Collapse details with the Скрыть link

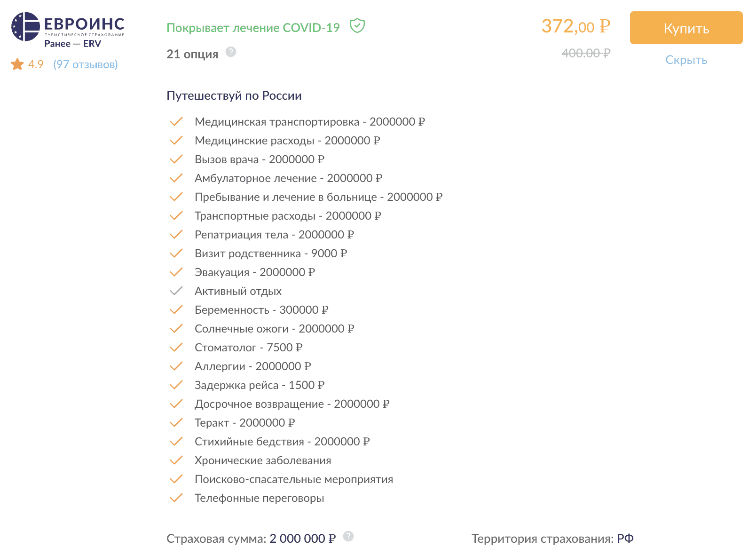pyautogui.click(x=686, y=60)
